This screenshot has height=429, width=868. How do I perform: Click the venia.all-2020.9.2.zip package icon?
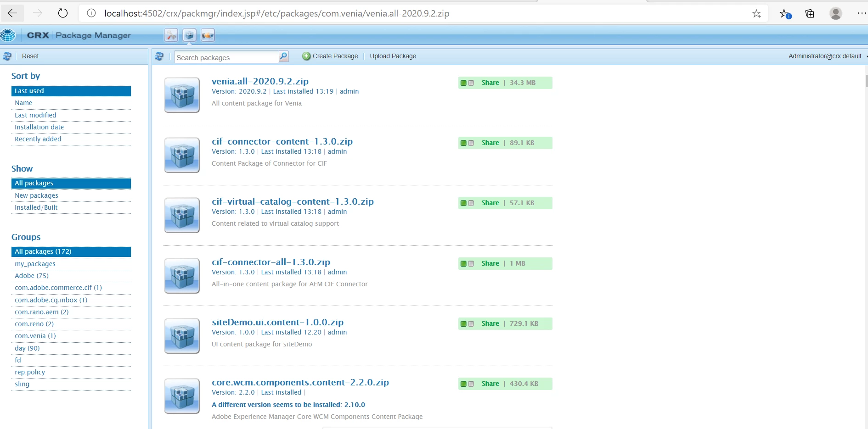182,95
